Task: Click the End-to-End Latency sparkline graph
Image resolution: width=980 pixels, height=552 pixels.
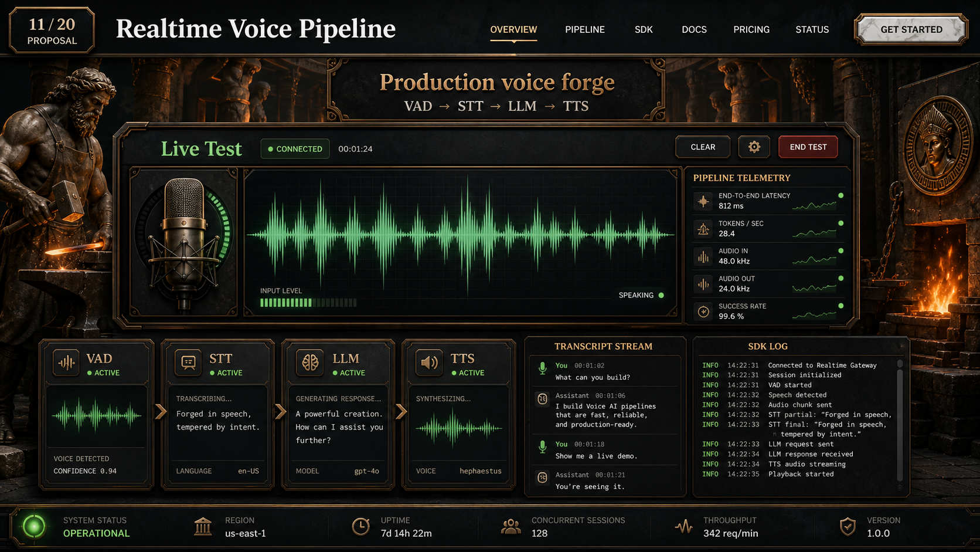Action: point(814,205)
